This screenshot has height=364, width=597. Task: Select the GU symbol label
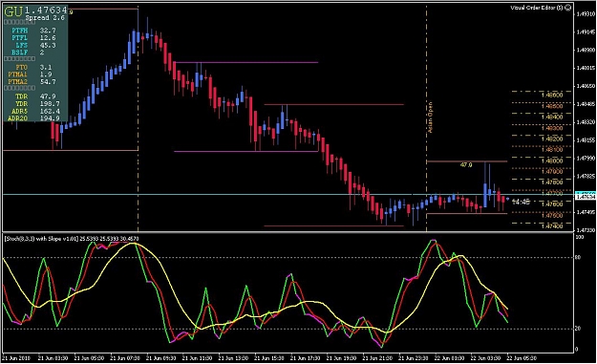click(x=13, y=11)
